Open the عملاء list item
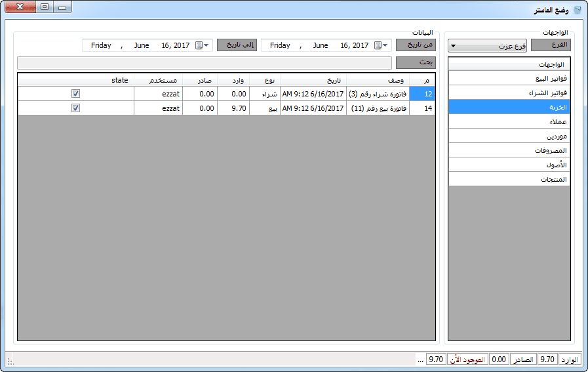This screenshot has height=372, width=588. click(x=509, y=122)
